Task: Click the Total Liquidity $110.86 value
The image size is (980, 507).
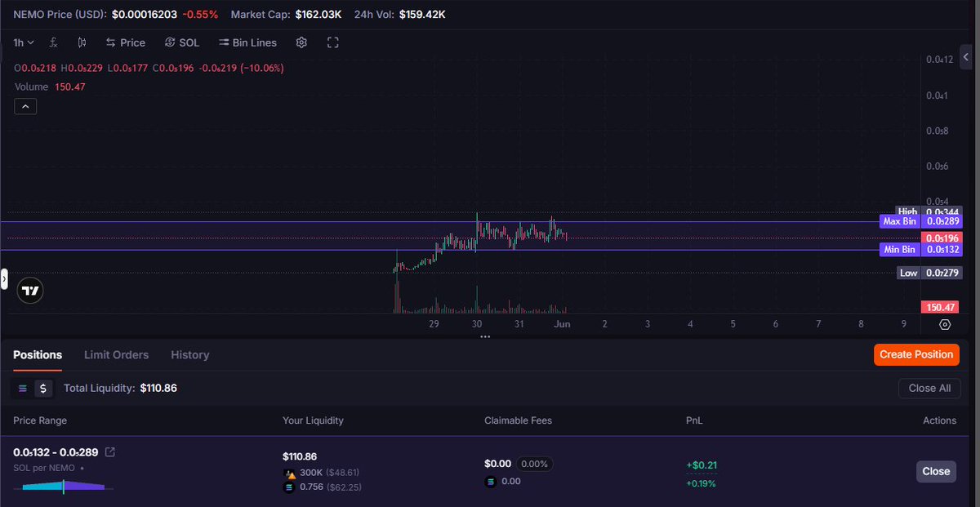Action: (x=158, y=388)
